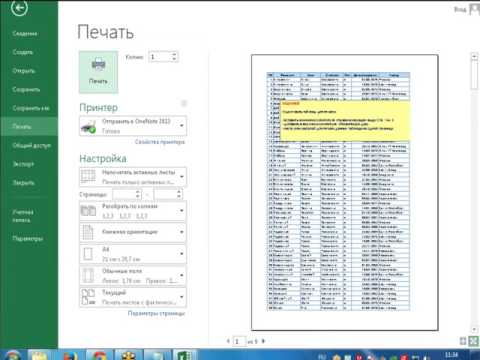Open Параметры in the sidebar
480x360 pixels.
tap(28, 239)
